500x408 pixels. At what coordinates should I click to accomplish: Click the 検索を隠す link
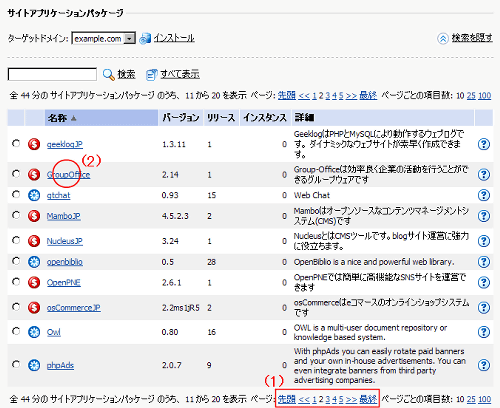click(472, 38)
